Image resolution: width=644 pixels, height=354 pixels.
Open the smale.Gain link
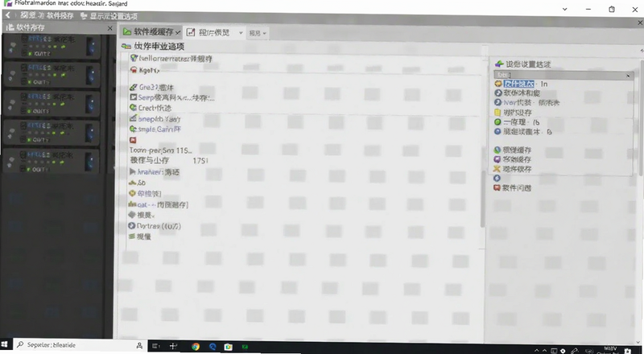click(x=159, y=129)
